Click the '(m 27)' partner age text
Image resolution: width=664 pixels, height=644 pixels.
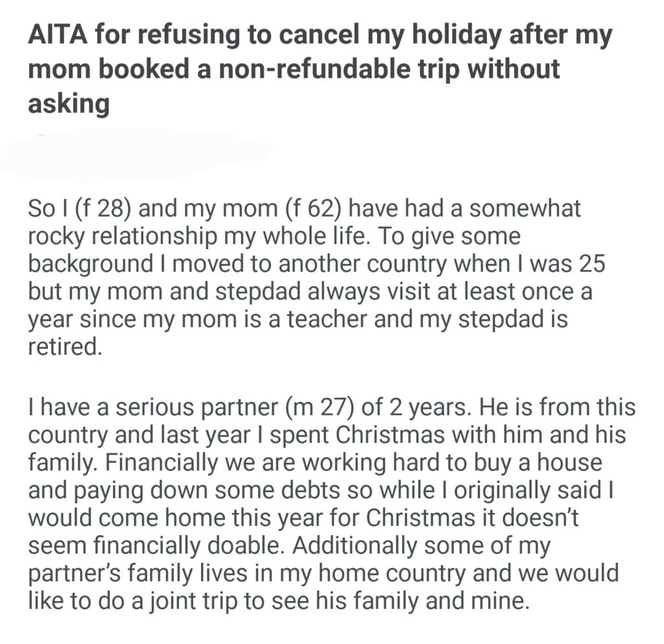click(x=305, y=409)
